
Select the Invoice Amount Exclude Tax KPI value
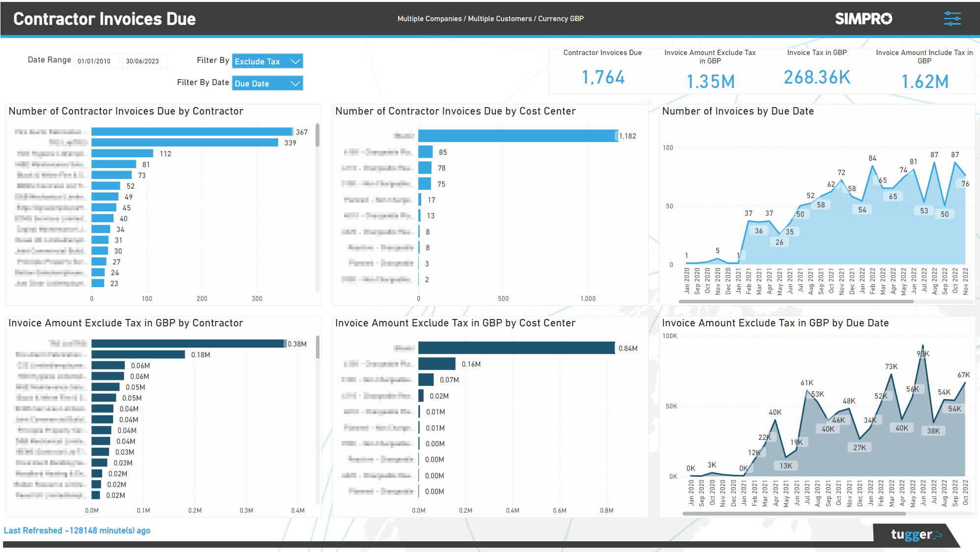click(710, 80)
